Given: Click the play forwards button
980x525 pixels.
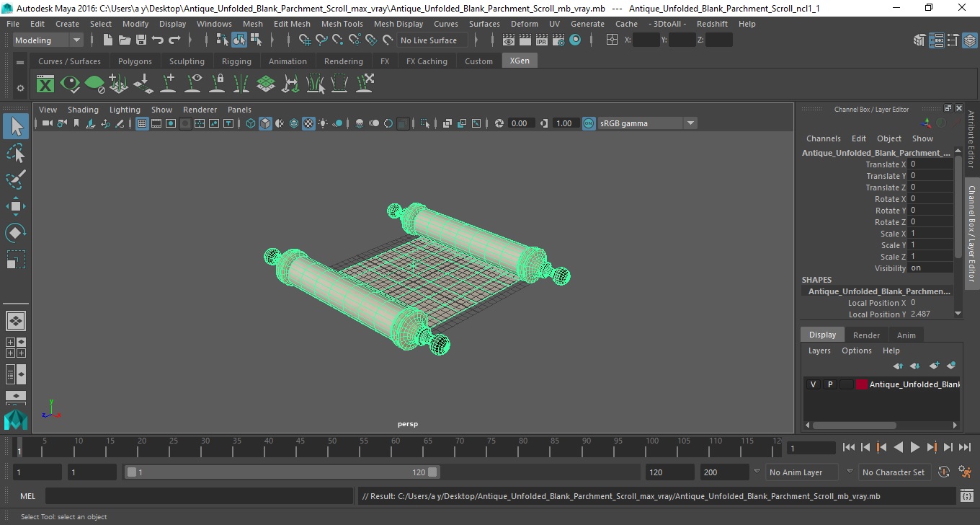Looking at the screenshot, I should pos(914,447).
